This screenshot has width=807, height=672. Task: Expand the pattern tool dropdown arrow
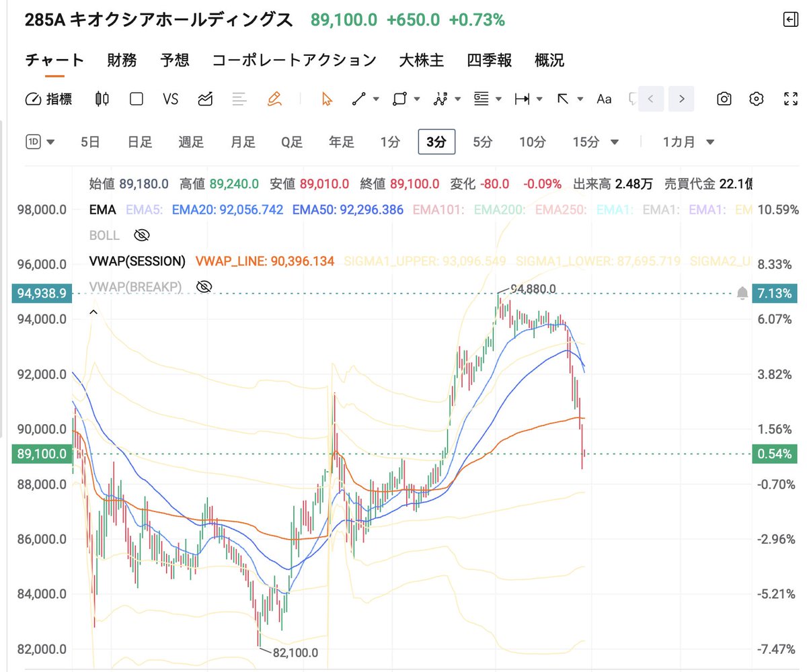click(457, 99)
